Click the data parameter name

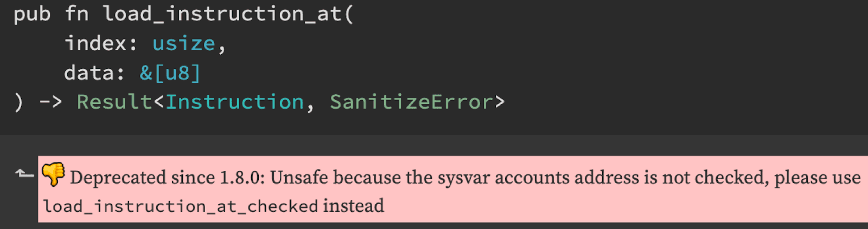point(89,73)
